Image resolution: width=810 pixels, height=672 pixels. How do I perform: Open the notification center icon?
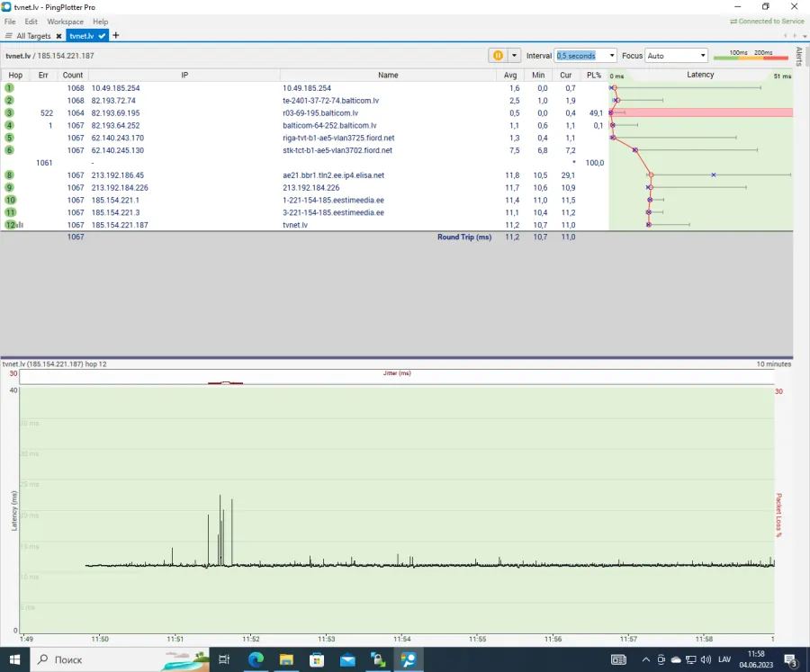click(790, 660)
